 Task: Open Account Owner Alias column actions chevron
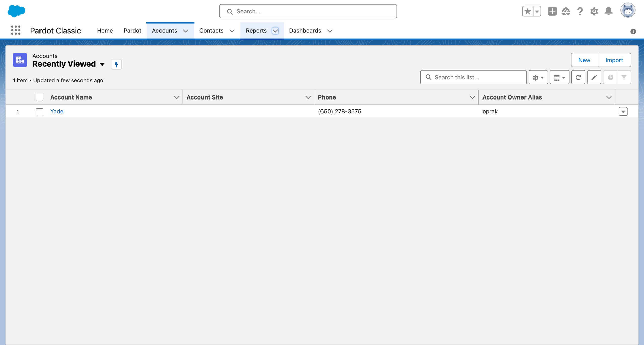click(x=609, y=97)
